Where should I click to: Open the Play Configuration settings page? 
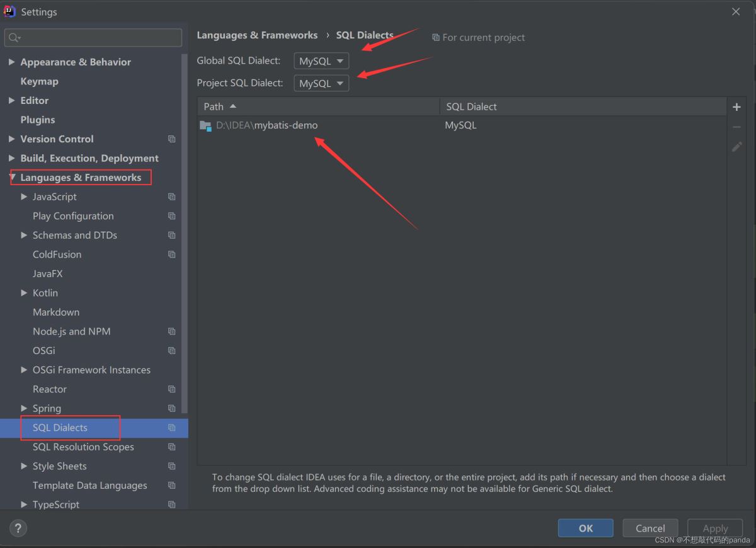tap(73, 216)
